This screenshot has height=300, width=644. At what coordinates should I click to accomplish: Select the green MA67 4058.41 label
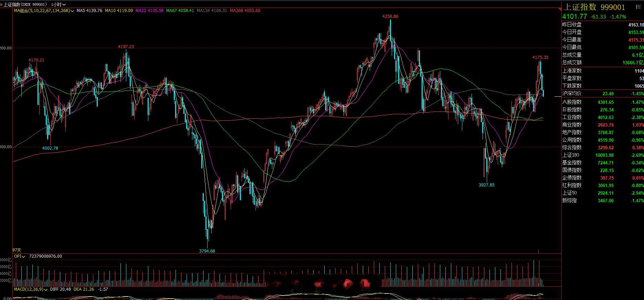coord(180,11)
